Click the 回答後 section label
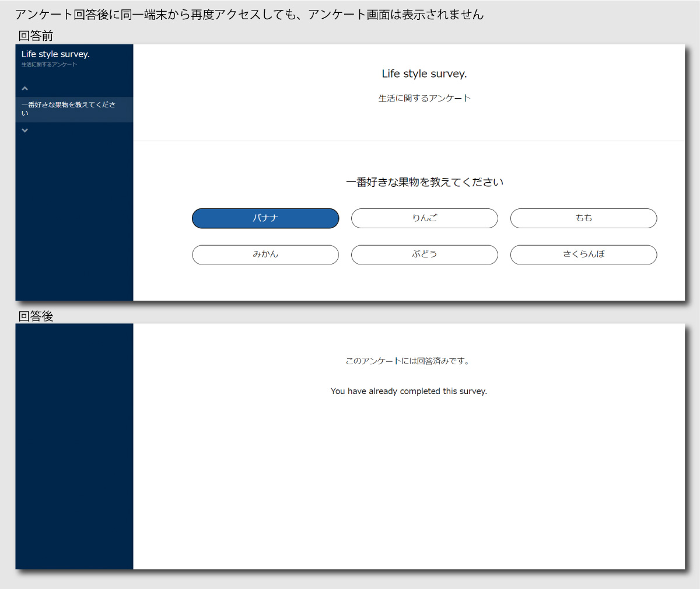The width and height of the screenshot is (700, 589). [x=36, y=316]
